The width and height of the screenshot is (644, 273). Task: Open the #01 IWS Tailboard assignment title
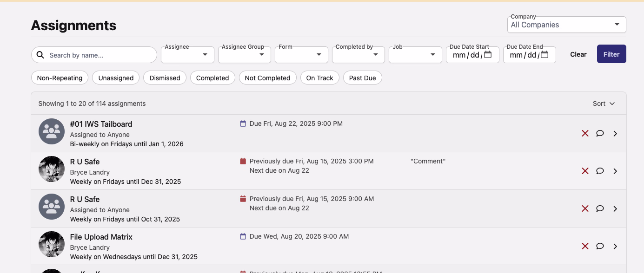(x=101, y=124)
